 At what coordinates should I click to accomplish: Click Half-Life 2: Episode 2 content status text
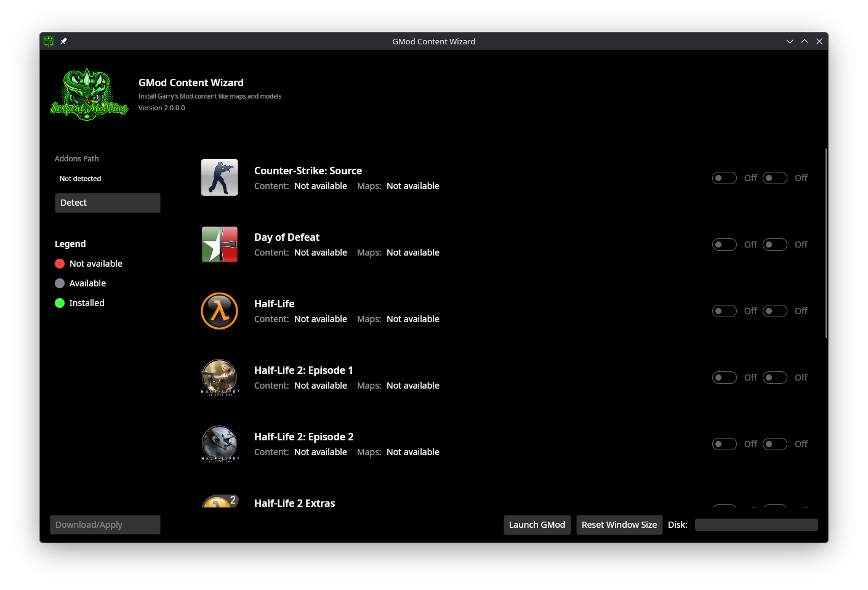[x=321, y=452]
